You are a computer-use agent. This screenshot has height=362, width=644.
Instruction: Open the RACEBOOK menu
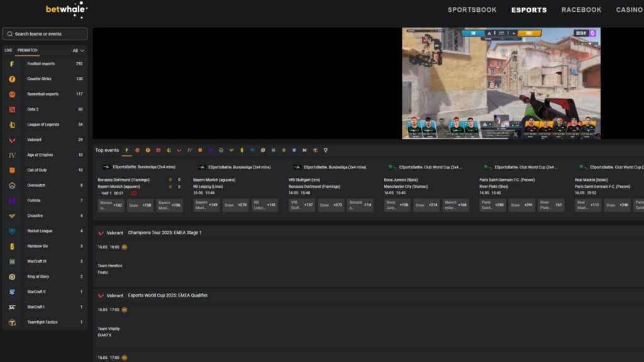coord(581,10)
